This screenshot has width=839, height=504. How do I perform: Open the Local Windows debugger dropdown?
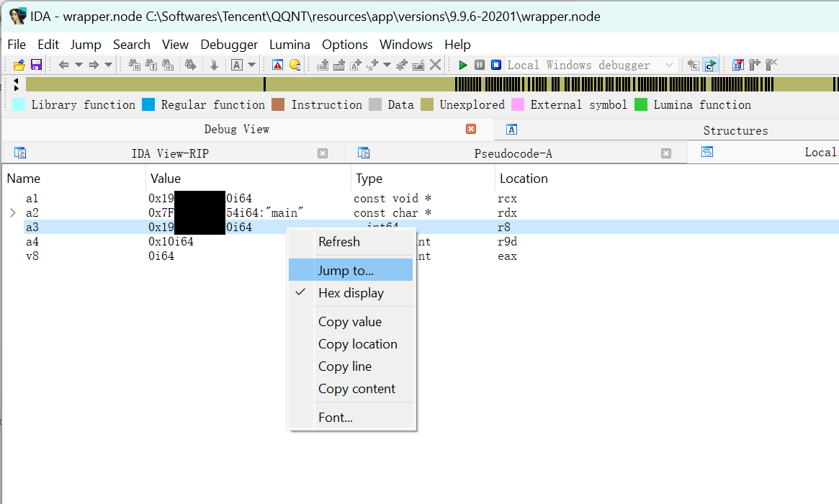pyautogui.click(x=669, y=65)
